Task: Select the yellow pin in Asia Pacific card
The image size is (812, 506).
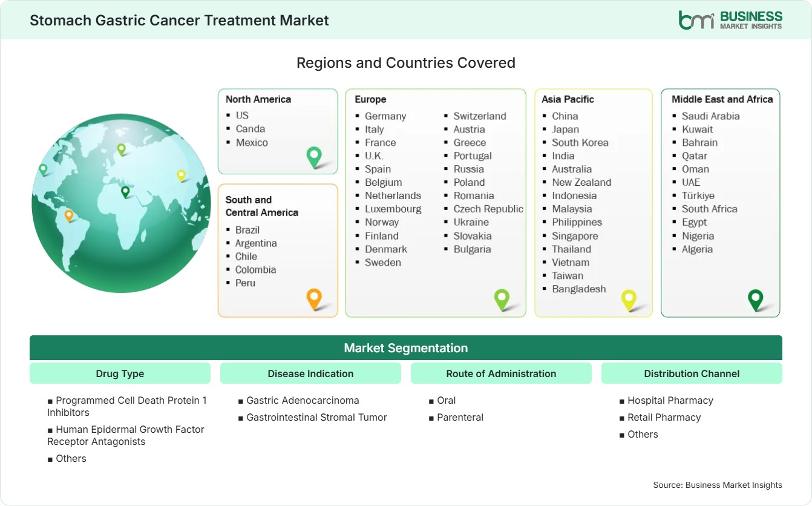Action: coord(629,300)
